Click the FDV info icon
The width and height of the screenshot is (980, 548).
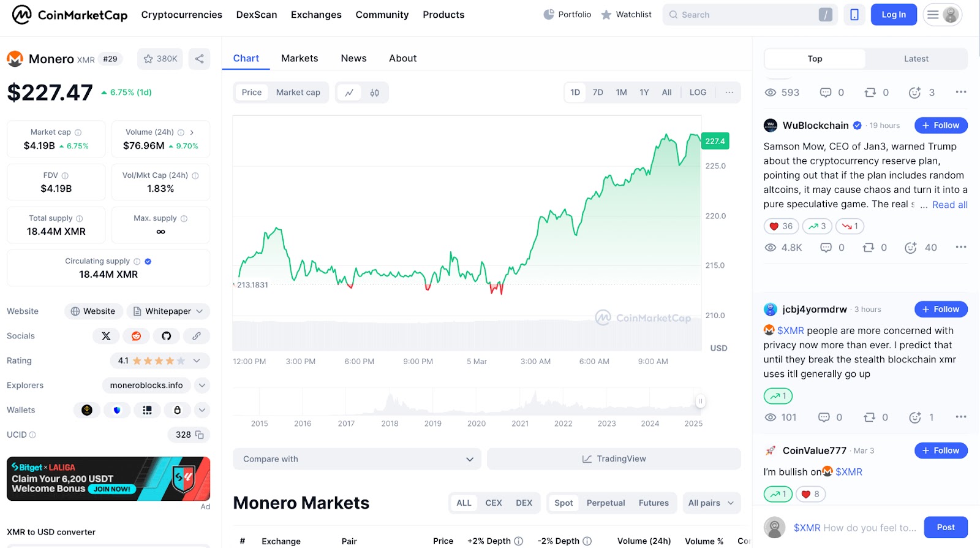pyautogui.click(x=65, y=175)
